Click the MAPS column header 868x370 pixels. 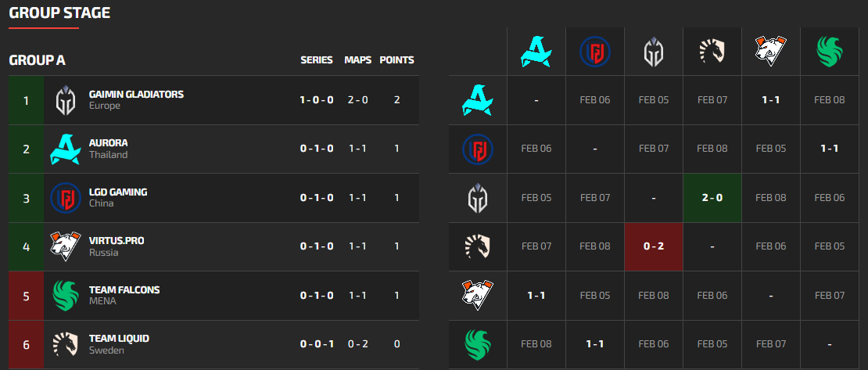point(358,59)
